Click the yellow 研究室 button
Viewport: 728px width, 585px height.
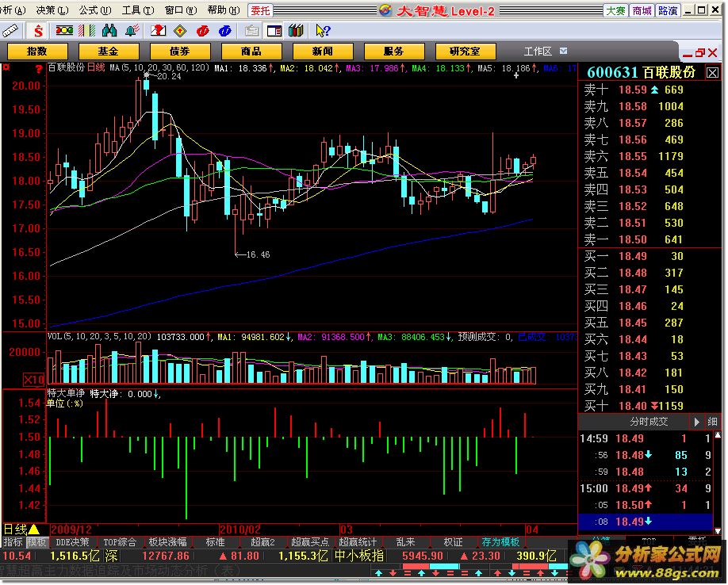pos(466,51)
